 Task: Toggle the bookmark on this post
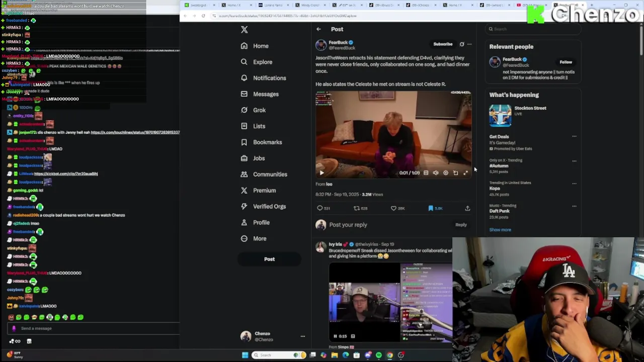[431, 208]
